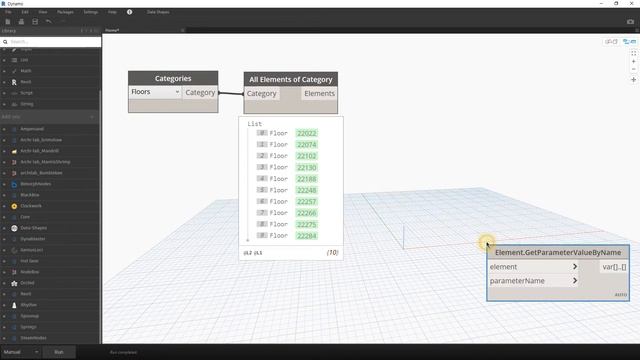This screenshot has width=640, height=360.
Task: Open the File menu
Action: click(8, 12)
